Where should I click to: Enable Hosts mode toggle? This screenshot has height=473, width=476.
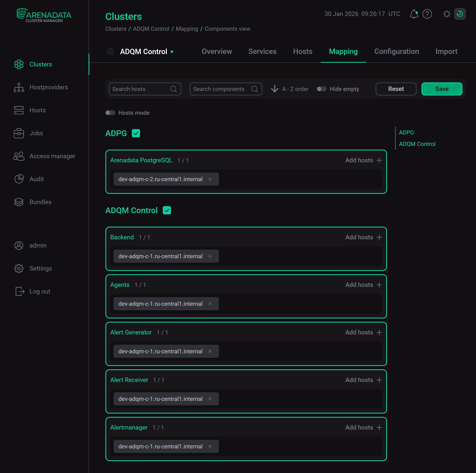point(110,113)
